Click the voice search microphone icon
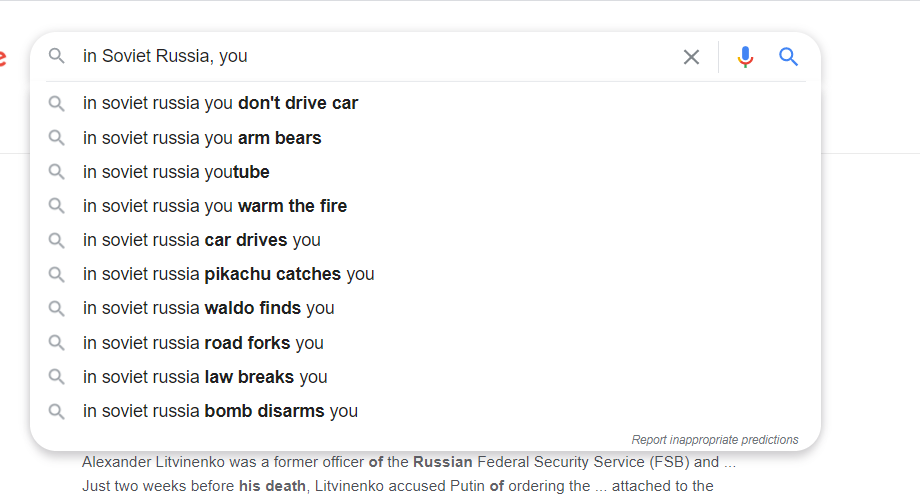 coord(745,57)
